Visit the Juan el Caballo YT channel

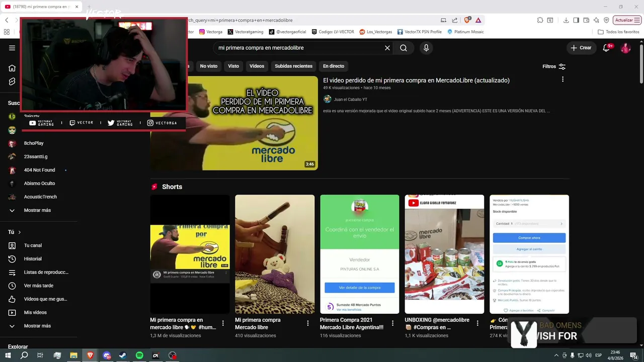[350, 100]
